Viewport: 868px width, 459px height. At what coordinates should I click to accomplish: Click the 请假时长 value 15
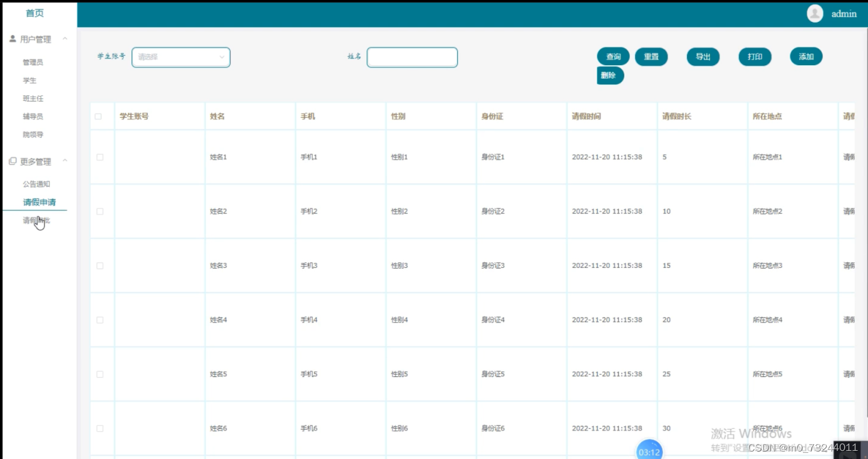666,266
